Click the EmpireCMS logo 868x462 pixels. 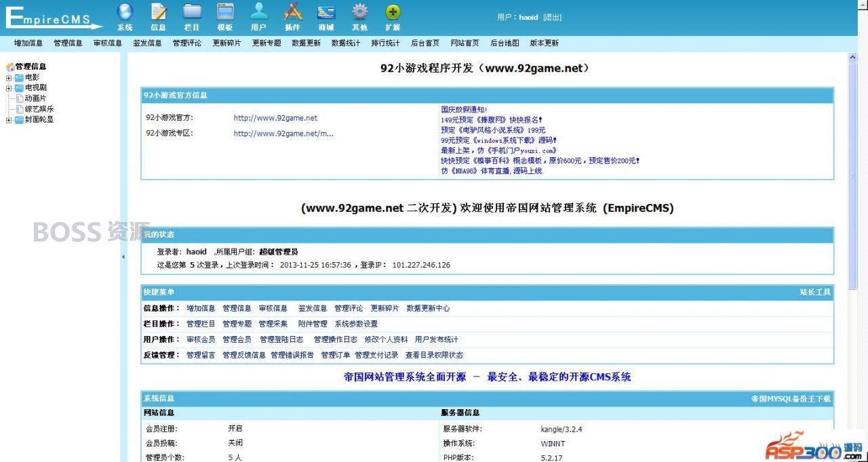point(54,18)
